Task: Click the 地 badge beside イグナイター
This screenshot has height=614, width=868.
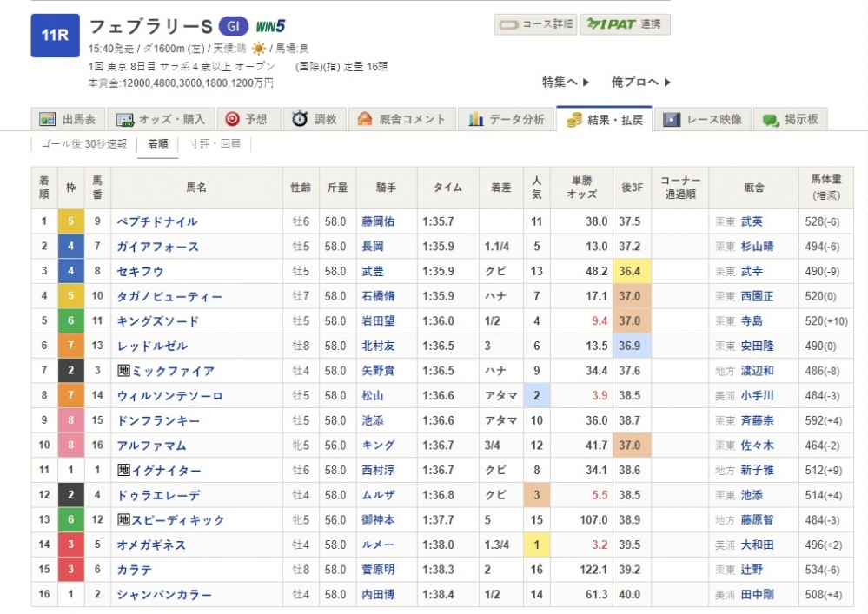Action: pyautogui.click(x=123, y=470)
